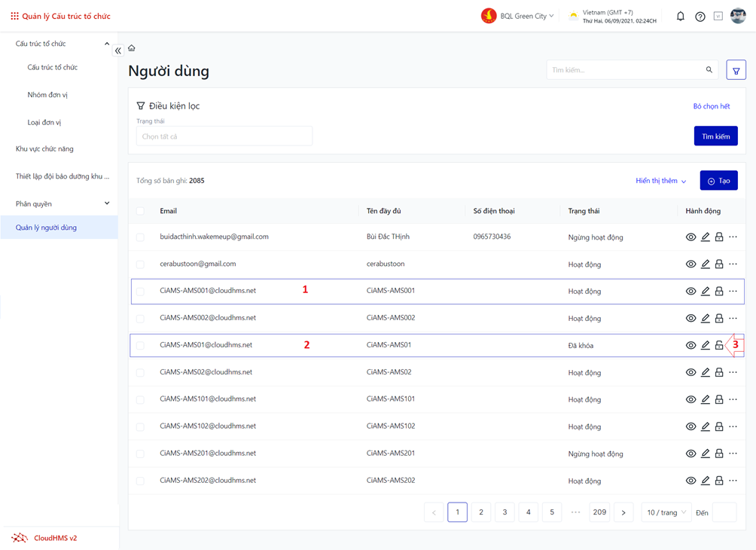Open the Trạng thái filter dropdown
This screenshot has height=550, width=756.
pyautogui.click(x=224, y=136)
